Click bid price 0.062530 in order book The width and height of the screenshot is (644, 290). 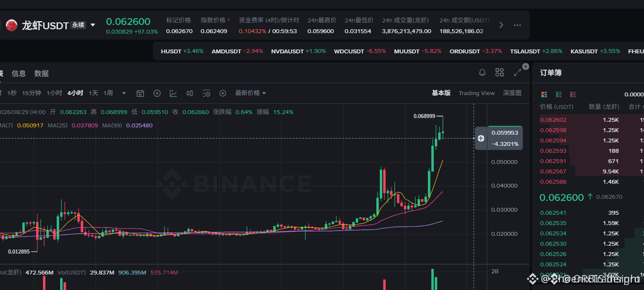click(553, 244)
